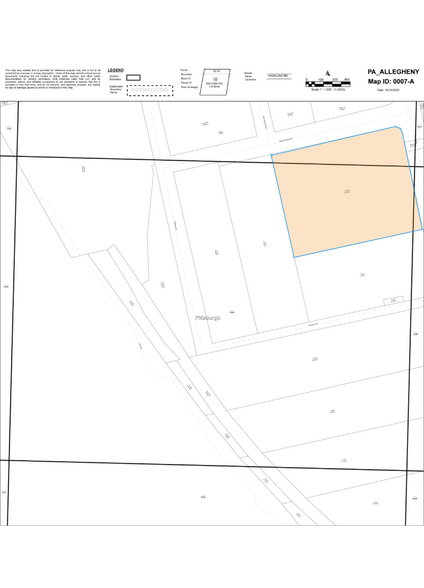Click the PA_ALLEGHENY map title
The width and height of the screenshot is (424, 588).
coord(393,72)
